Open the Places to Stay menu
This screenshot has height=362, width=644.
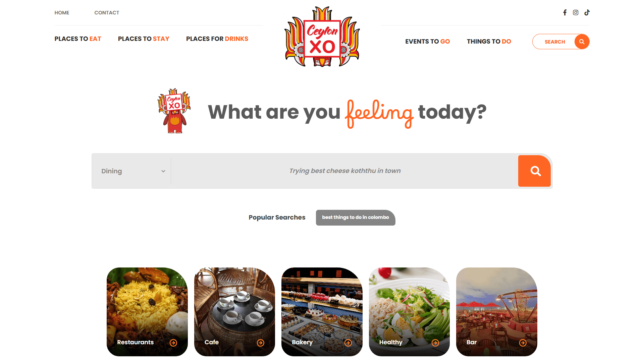pos(144,39)
